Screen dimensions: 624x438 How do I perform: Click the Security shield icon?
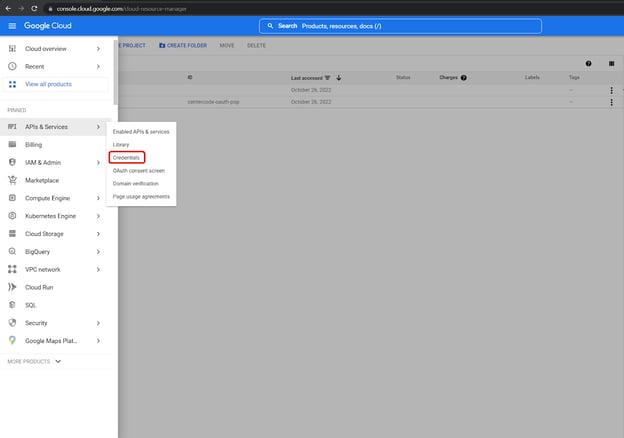[12, 323]
